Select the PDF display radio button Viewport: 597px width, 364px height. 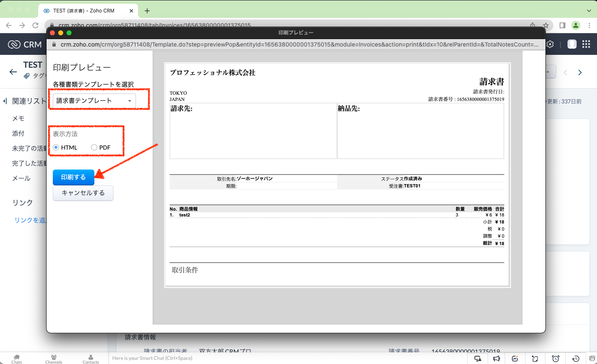pos(94,148)
